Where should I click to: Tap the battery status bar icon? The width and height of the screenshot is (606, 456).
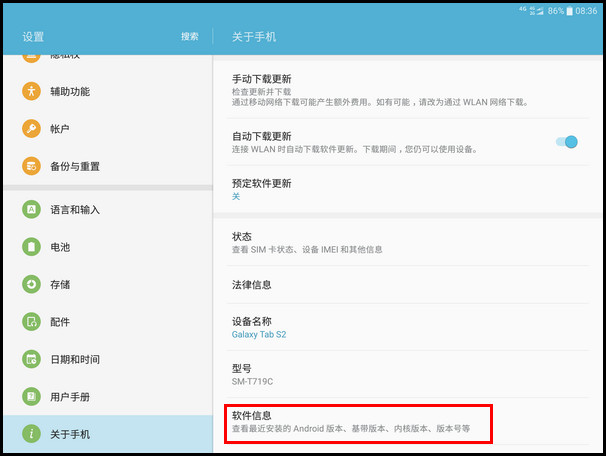569,11
